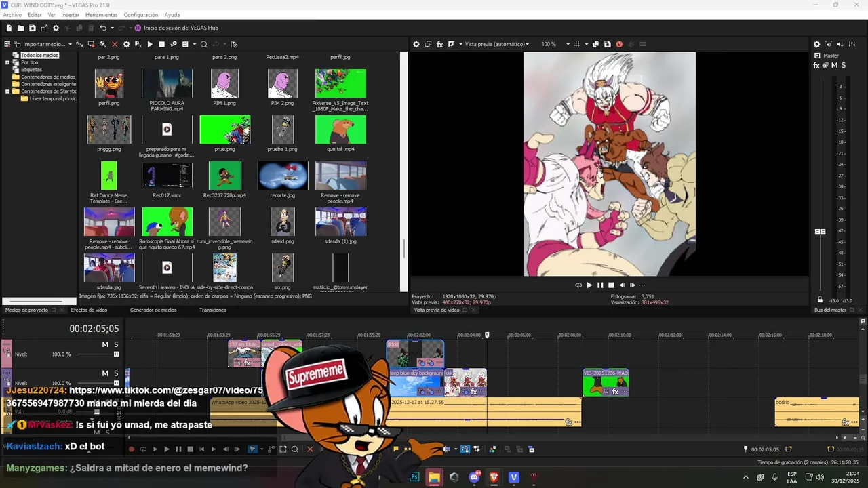Open Discord from the taskbar
The width and height of the screenshot is (868, 488).
[x=474, y=477]
